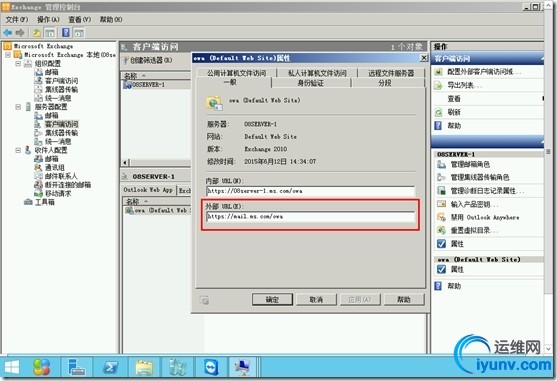Click the Forward arrow toolbar icon
557x381 pixels.
20,33
